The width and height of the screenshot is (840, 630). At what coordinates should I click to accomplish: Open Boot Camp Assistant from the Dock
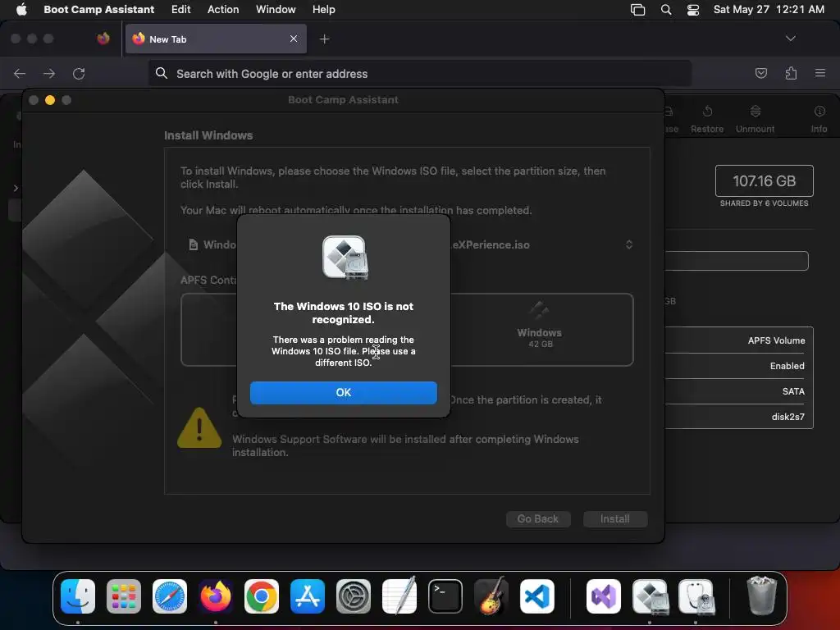(x=650, y=596)
